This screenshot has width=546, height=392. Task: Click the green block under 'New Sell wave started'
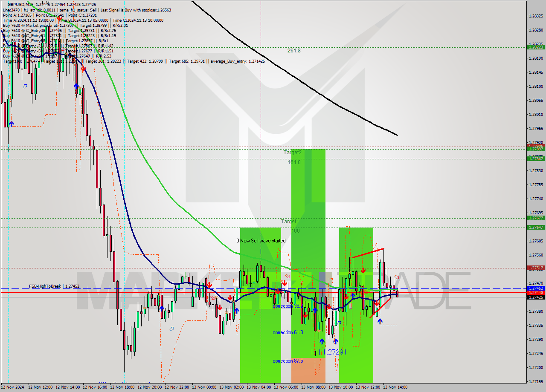261,305
